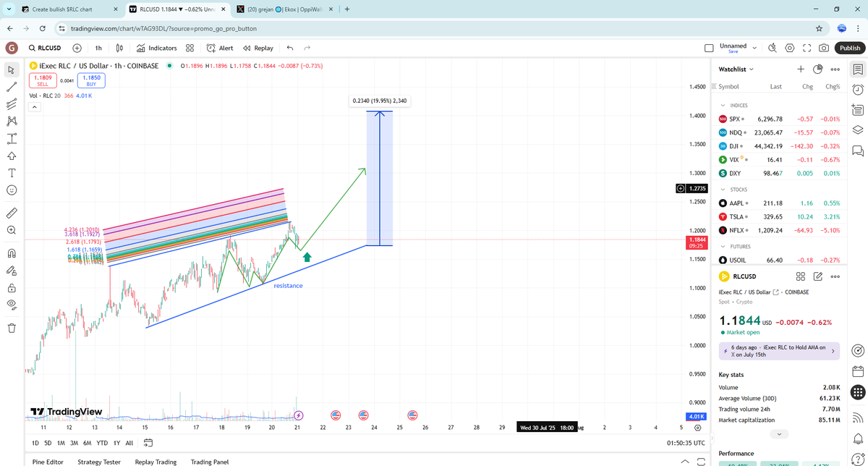Open the Strategy Tester tab
The image size is (868, 466).
pyautogui.click(x=99, y=462)
